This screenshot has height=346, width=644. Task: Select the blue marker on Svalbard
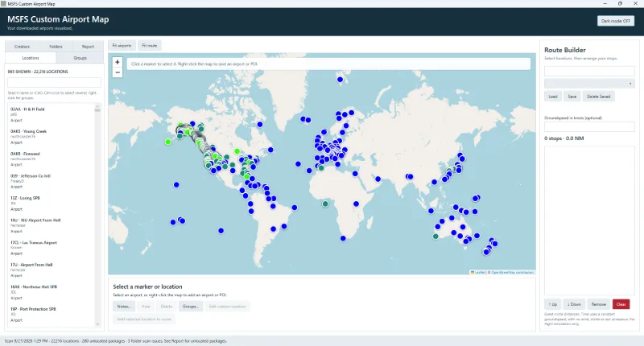pyautogui.click(x=340, y=80)
